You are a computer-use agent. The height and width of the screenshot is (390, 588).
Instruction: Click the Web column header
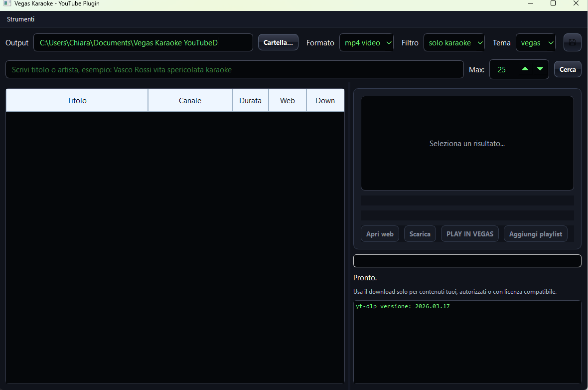[287, 100]
